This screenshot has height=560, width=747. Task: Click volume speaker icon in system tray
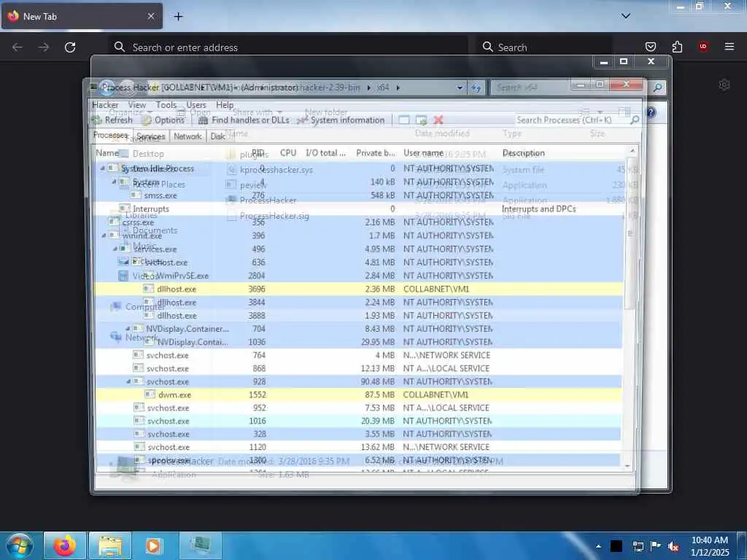click(673, 547)
